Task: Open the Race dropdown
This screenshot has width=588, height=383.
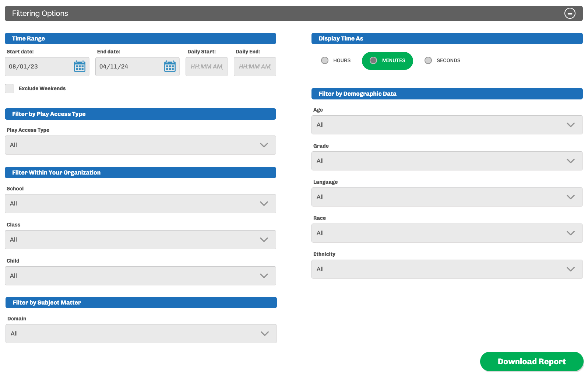Action: 447,233
